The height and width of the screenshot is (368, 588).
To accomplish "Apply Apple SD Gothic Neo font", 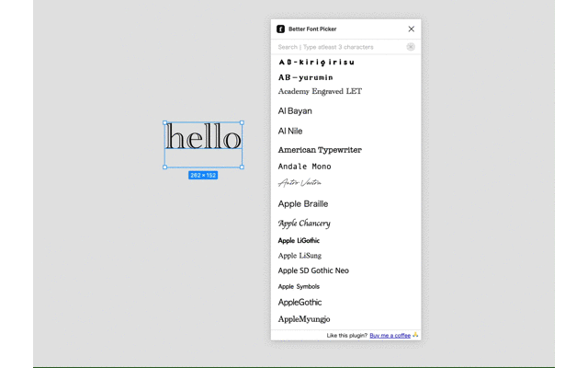I will click(x=313, y=270).
